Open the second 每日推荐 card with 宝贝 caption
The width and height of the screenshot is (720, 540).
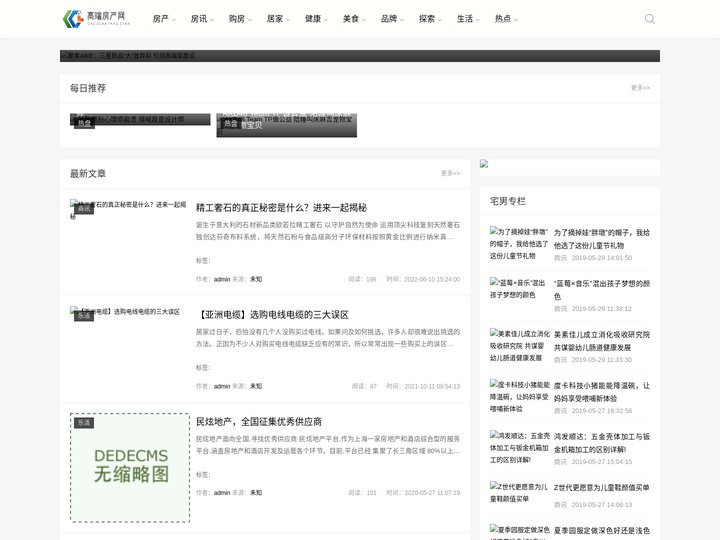pos(287,125)
